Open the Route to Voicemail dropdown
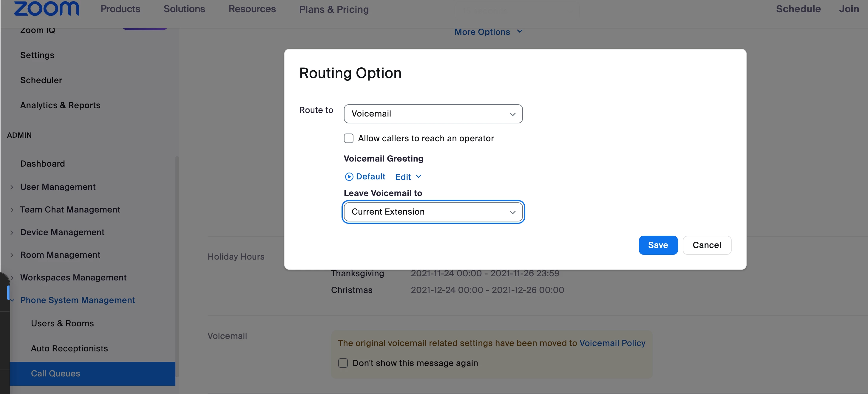Viewport: 868px width, 394px height. click(x=433, y=114)
